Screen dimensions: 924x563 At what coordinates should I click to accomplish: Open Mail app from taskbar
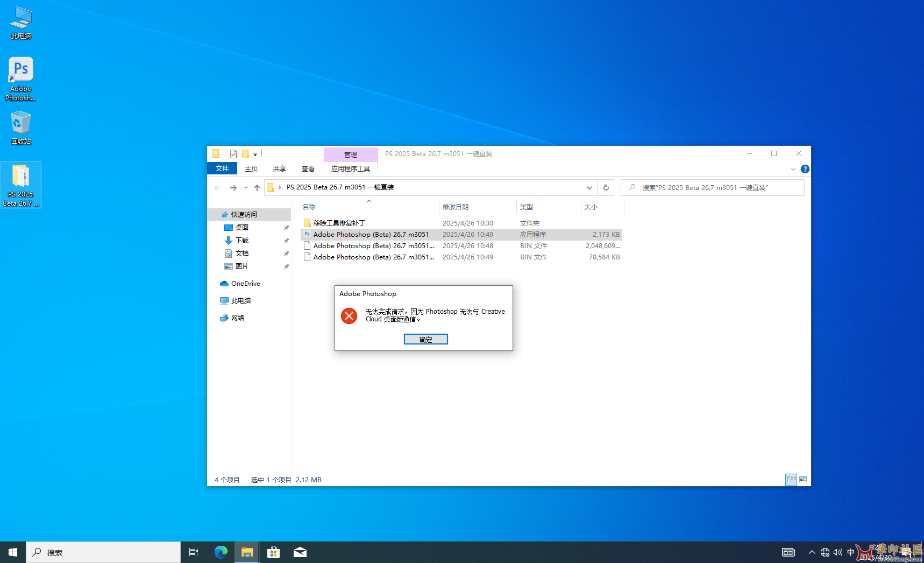point(300,552)
